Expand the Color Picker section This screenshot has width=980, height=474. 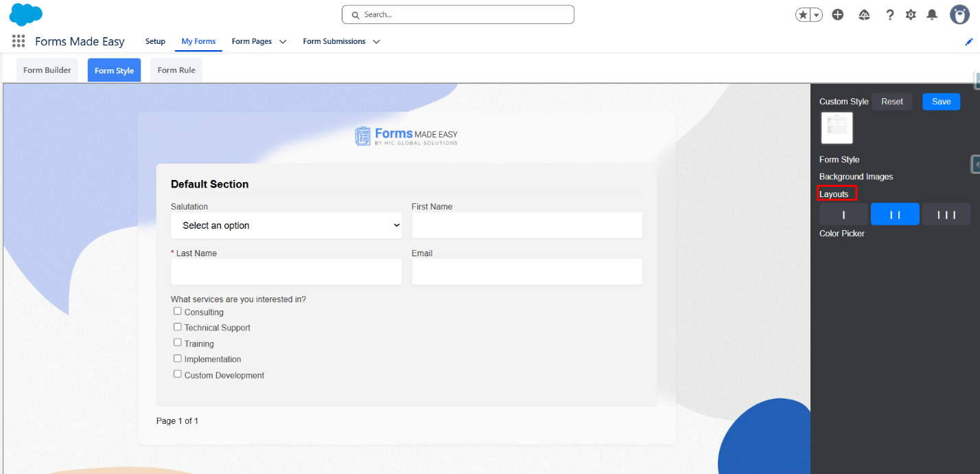click(841, 234)
